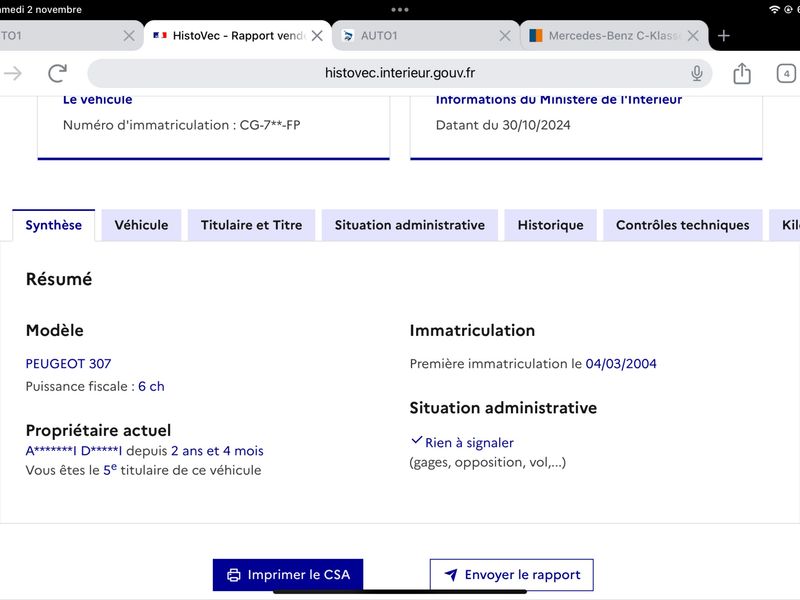Tap the AUTO1 tab favicon

[x=348, y=36]
